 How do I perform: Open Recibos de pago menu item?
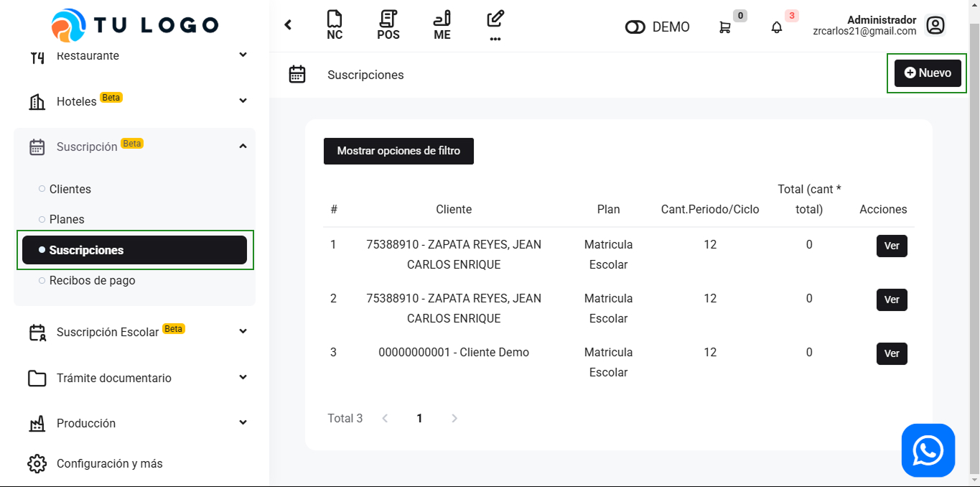pos(92,280)
